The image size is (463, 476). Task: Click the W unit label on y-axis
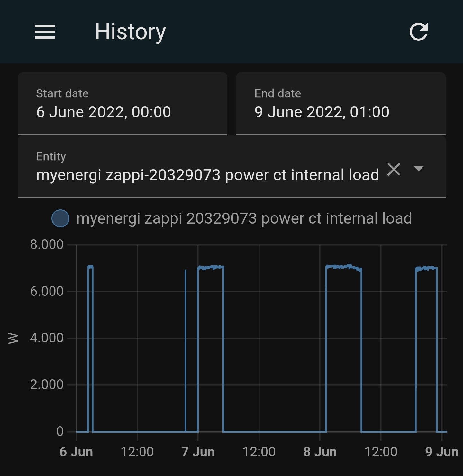tap(13, 338)
